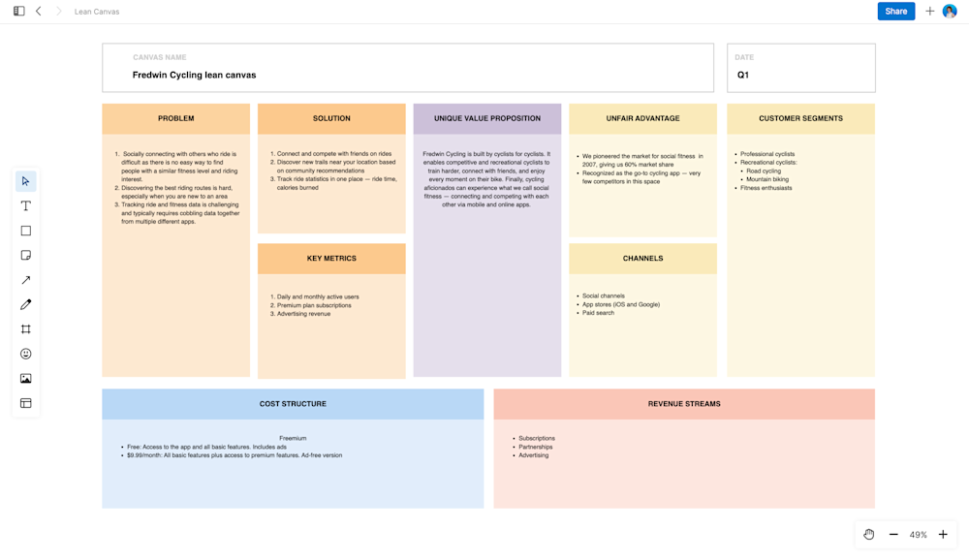969x560 pixels.
Task: Navigate back with the chevron arrow
Action: coord(39,11)
